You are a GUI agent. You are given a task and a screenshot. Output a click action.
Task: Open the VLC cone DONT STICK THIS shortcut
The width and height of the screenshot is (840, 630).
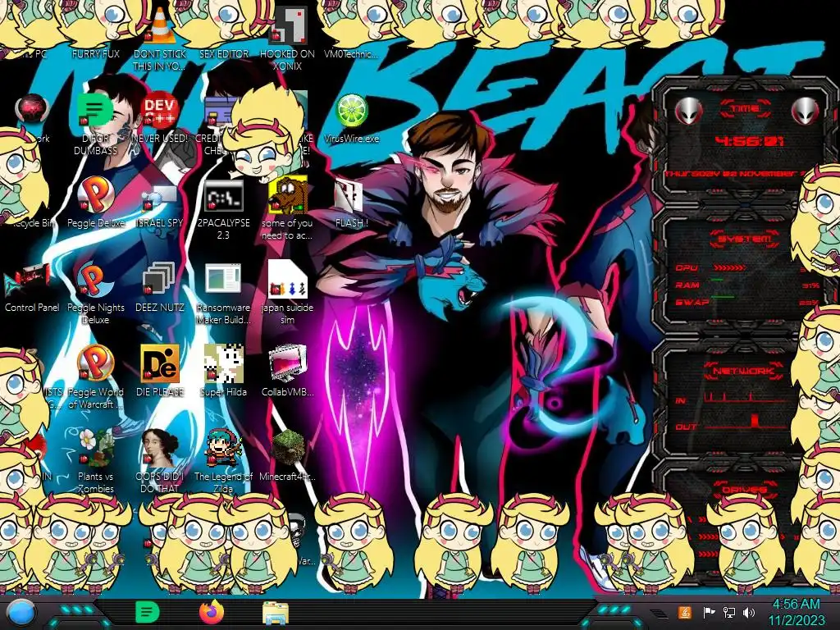(x=160, y=25)
